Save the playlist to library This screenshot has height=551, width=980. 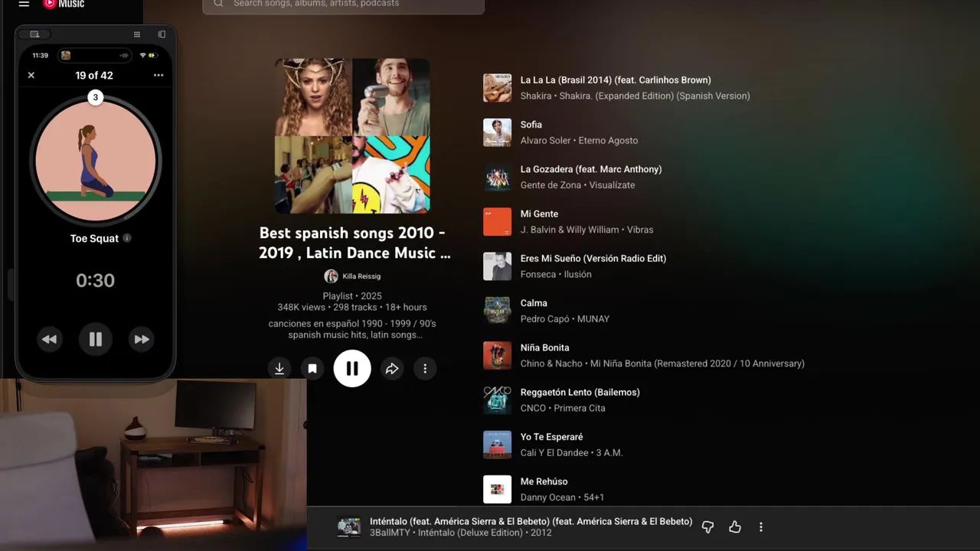312,369
